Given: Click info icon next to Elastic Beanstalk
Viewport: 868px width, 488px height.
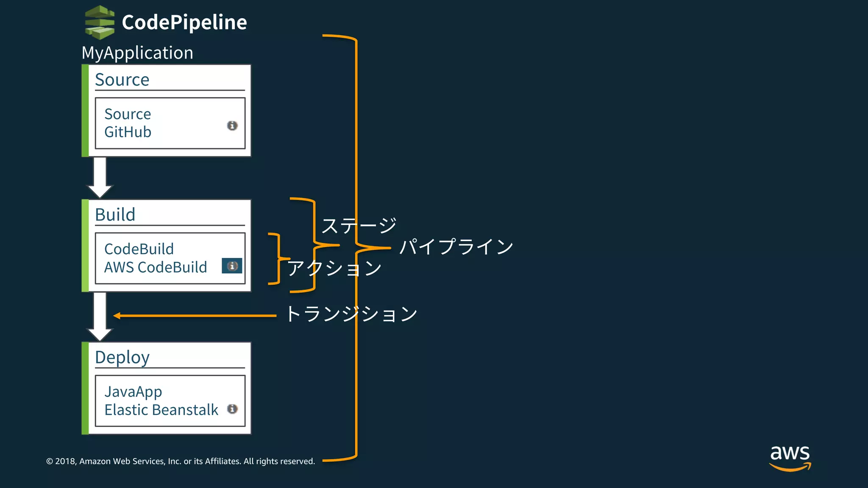Looking at the screenshot, I should point(232,409).
